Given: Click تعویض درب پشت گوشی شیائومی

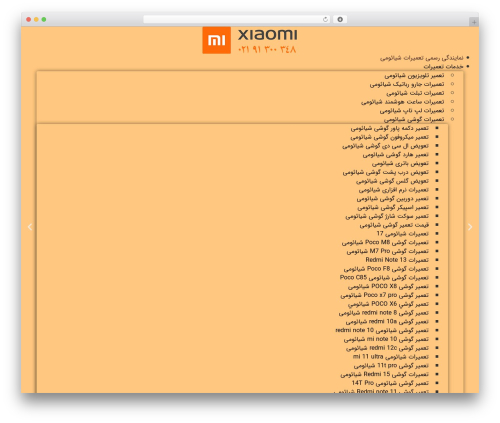Looking at the screenshot, I should (386, 172).
